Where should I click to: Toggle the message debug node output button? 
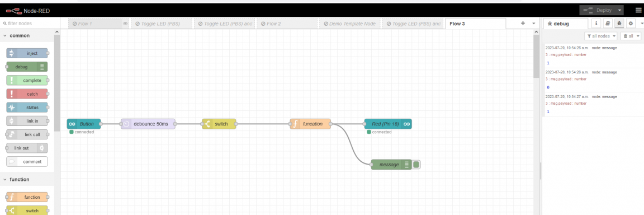coord(416,165)
